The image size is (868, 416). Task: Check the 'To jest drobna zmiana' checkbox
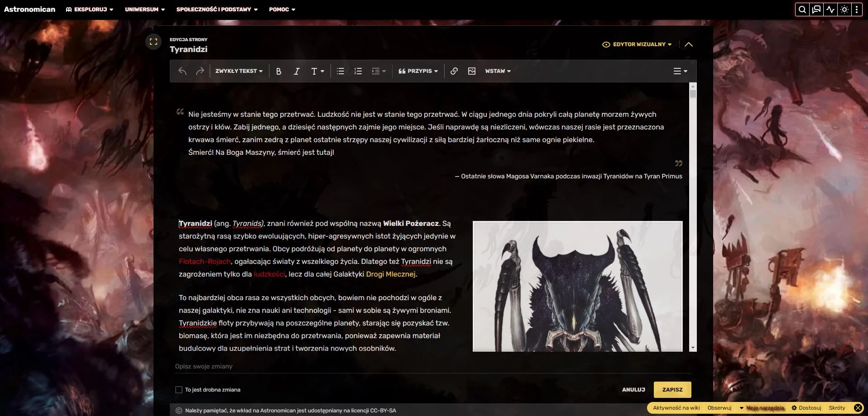point(179,390)
